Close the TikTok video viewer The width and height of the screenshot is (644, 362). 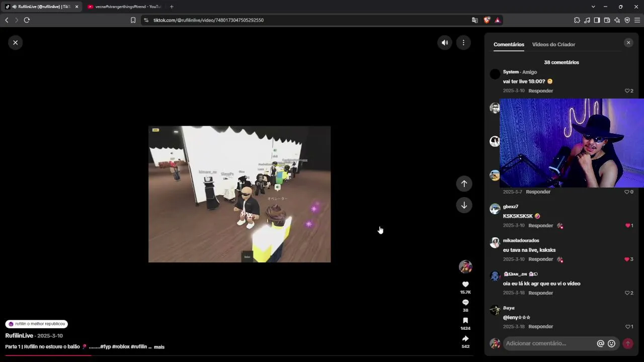click(x=16, y=43)
